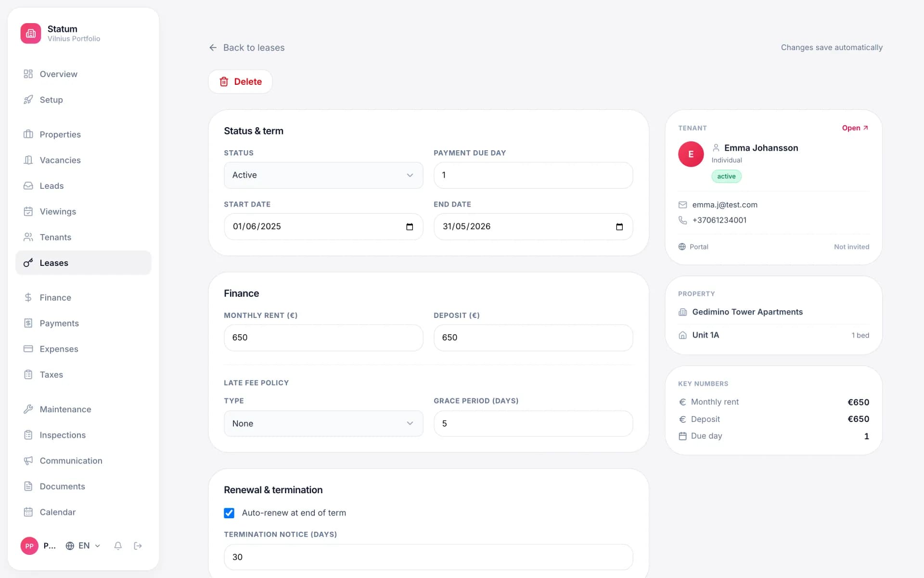This screenshot has height=578, width=924.
Task: Click the Deposit input field
Action: point(533,338)
